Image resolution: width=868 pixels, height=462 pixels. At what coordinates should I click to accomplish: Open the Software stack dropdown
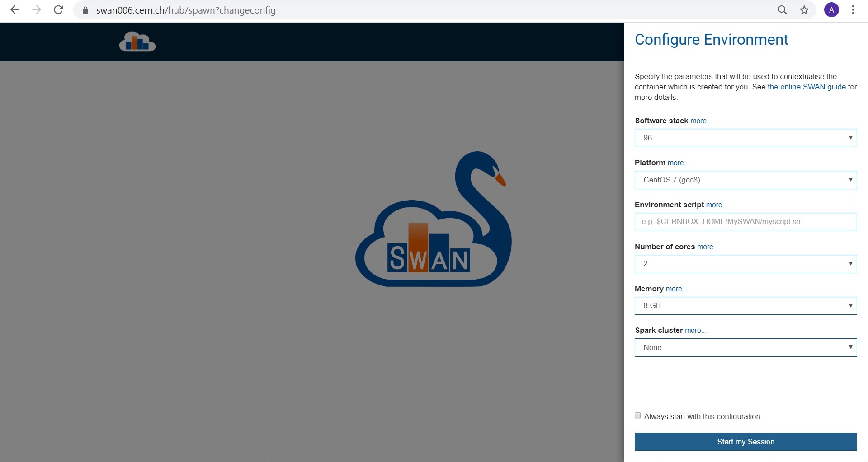745,138
